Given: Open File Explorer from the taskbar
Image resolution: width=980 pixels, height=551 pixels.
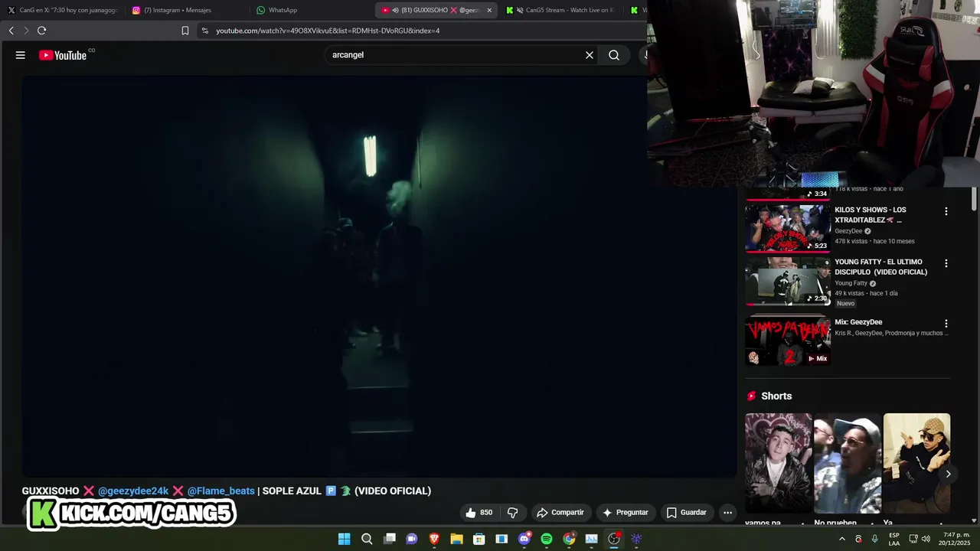Looking at the screenshot, I should [456, 539].
